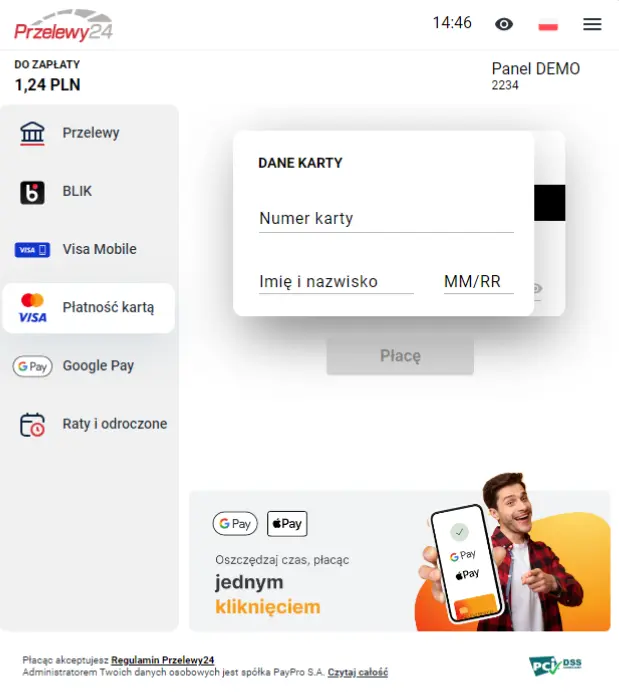
Task: Select Płatność kartą payment method
Action: [x=88, y=308]
